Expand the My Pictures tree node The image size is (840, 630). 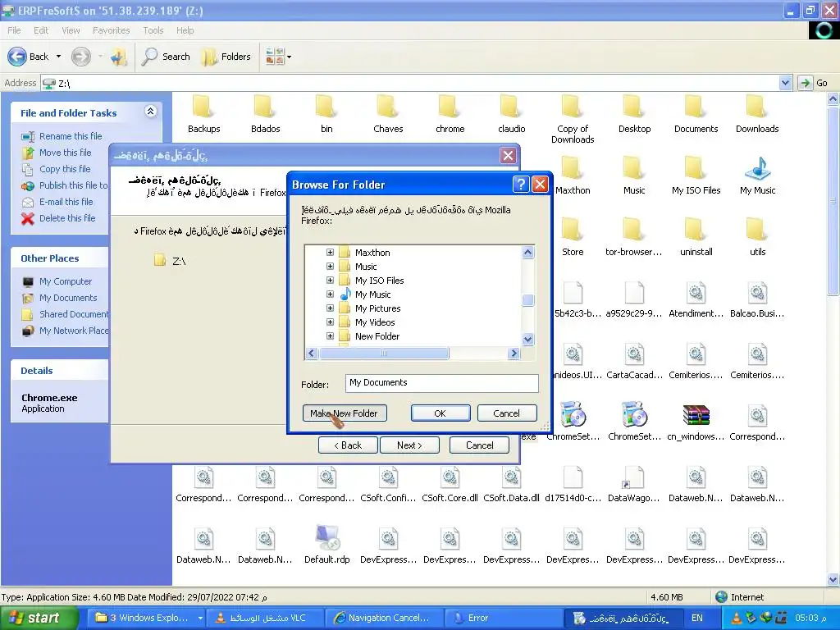(x=330, y=308)
